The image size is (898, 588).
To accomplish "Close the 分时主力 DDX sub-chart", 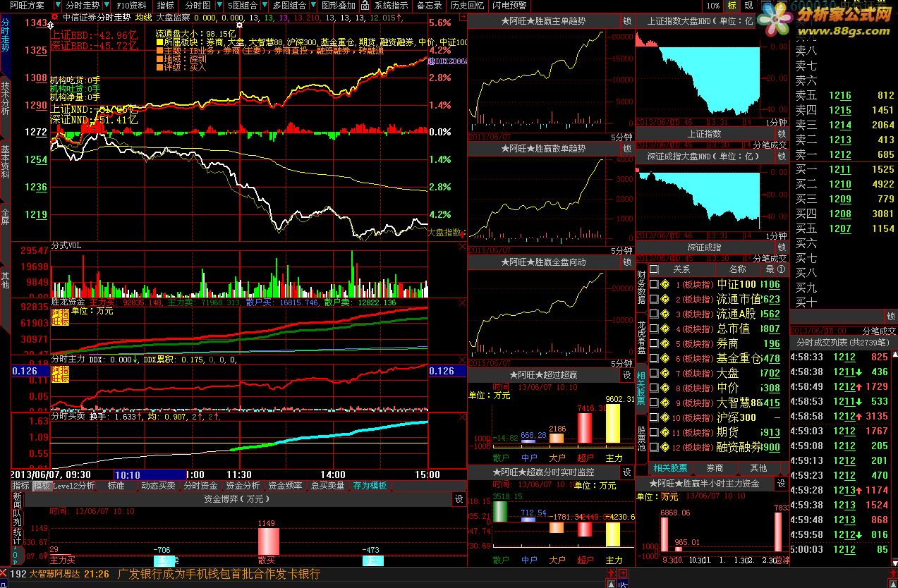I will [x=462, y=359].
